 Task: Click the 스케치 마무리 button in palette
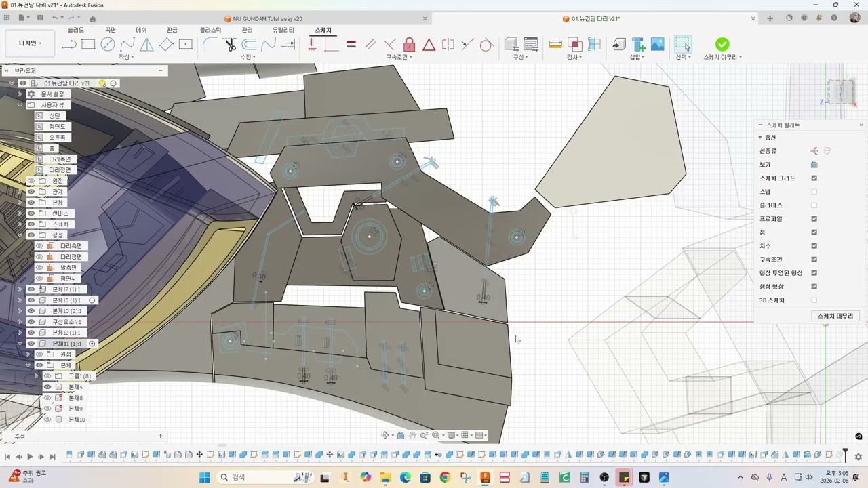tap(835, 316)
